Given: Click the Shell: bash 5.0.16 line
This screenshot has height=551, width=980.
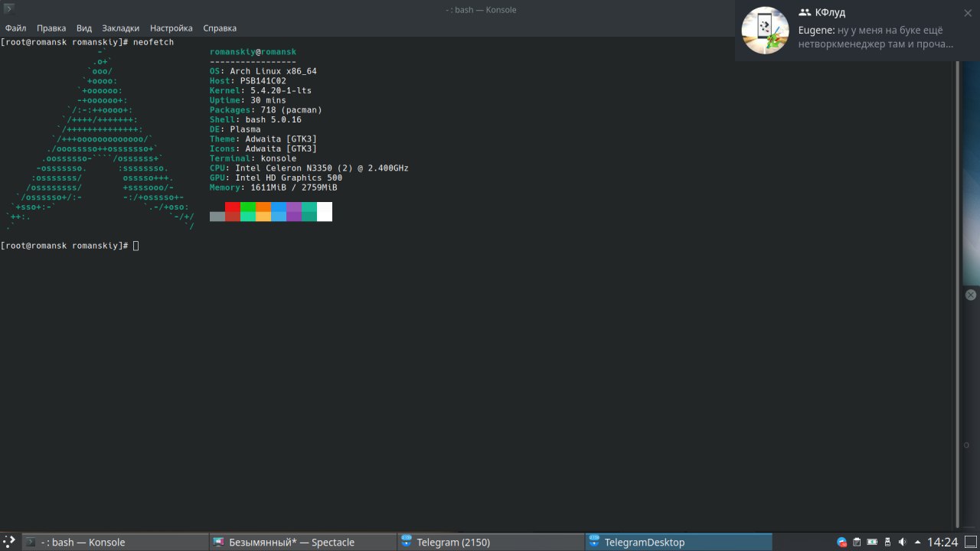Looking at the screenshot, I should [256, 119].
